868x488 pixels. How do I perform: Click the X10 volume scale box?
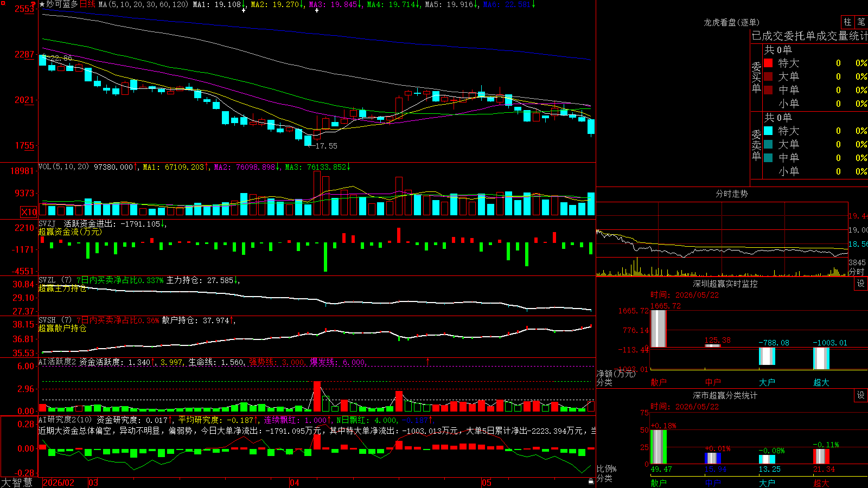tap(29, 212)
